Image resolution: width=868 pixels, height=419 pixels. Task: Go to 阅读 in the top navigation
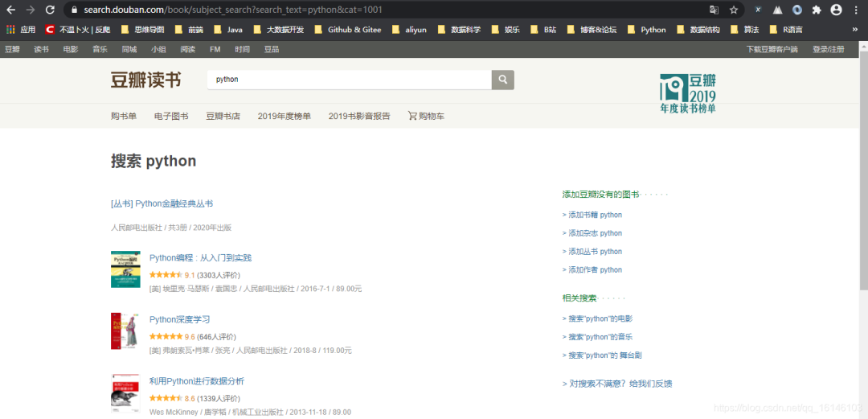point(187,49)
